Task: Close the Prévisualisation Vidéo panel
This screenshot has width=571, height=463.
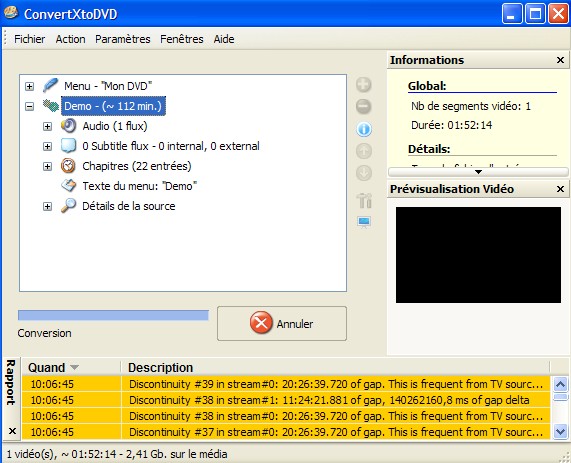Action: (x=560, y=189)
